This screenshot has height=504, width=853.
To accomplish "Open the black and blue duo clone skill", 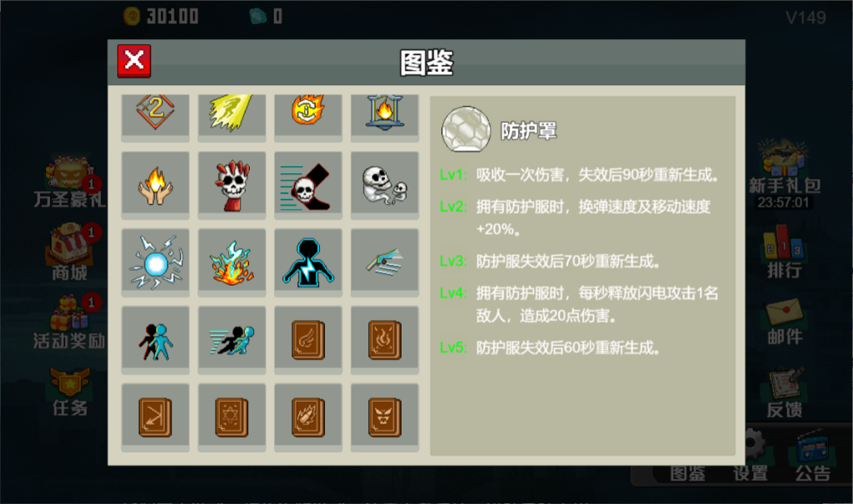I will (155, 340).
